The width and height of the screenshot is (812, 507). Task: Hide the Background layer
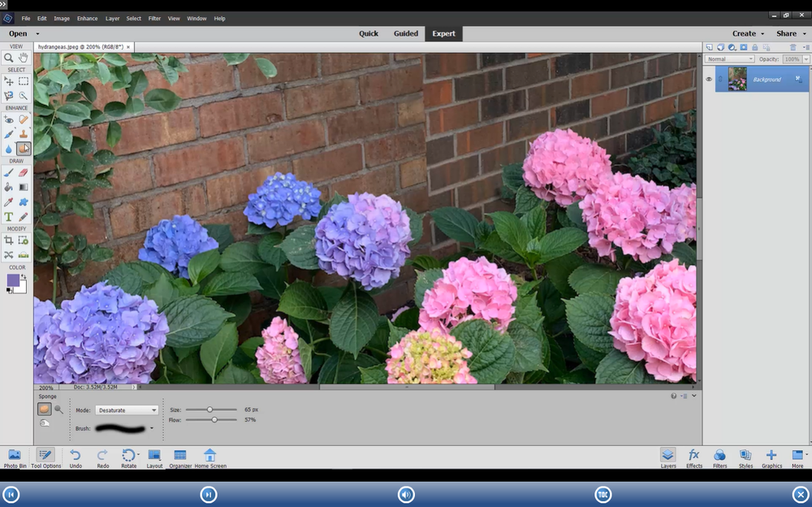709,79
